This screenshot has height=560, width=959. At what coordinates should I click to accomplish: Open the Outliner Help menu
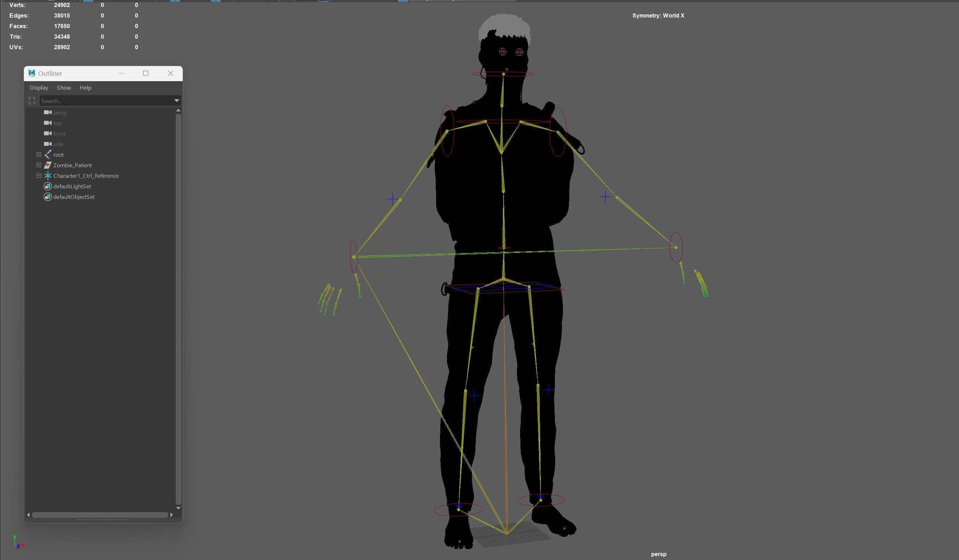[x=85, y=87]
